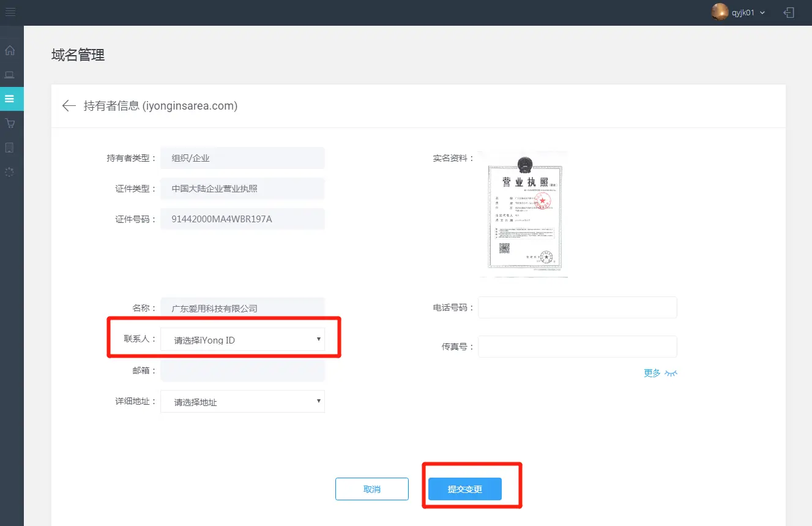Open the home icon in sidebar
This screenshot has height=526, width=812.
coord(10,50)
